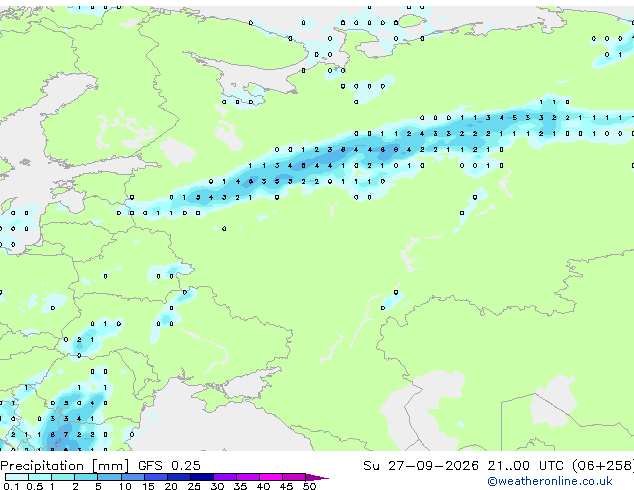This screenshot has height=490, width=634.
Task: Click the legend scale value 50
Action: tap(309, 486)
